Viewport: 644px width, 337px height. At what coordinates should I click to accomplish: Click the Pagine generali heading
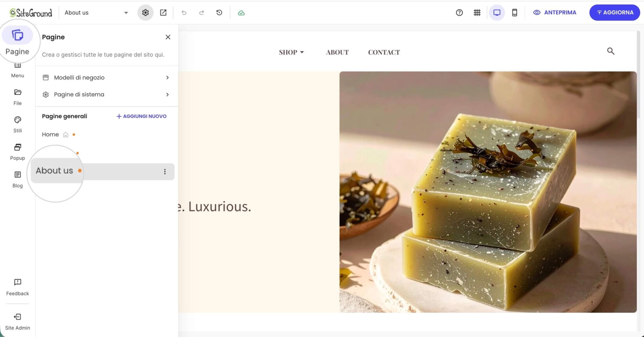(x=65, y=116)
